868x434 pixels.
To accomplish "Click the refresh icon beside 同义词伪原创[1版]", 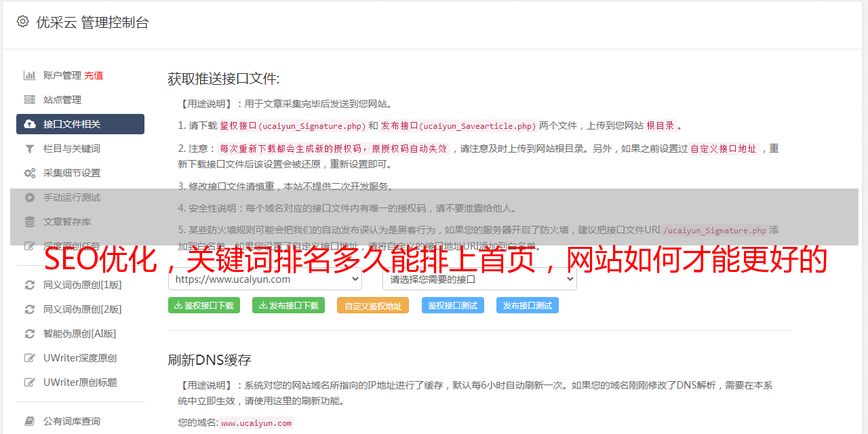I will click(x=30, y=285).
